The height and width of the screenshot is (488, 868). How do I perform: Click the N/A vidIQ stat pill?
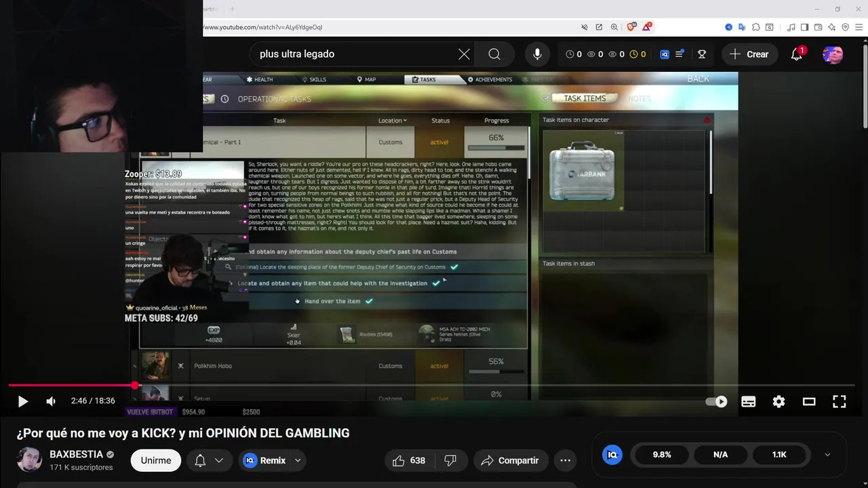[720, 455]
